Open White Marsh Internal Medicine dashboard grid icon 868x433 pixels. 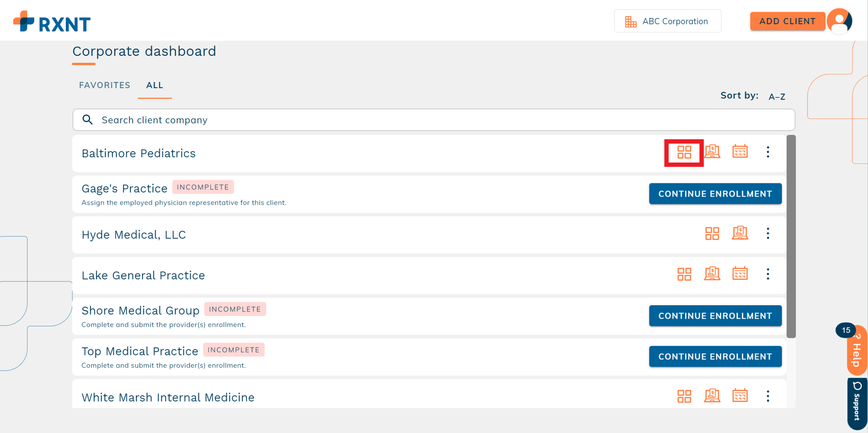684,396
